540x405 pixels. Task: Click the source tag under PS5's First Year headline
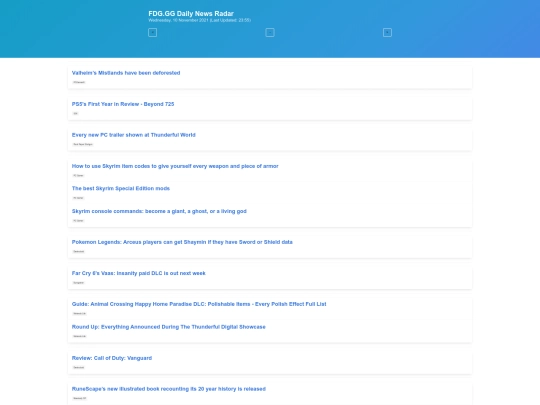pos(75,113)
